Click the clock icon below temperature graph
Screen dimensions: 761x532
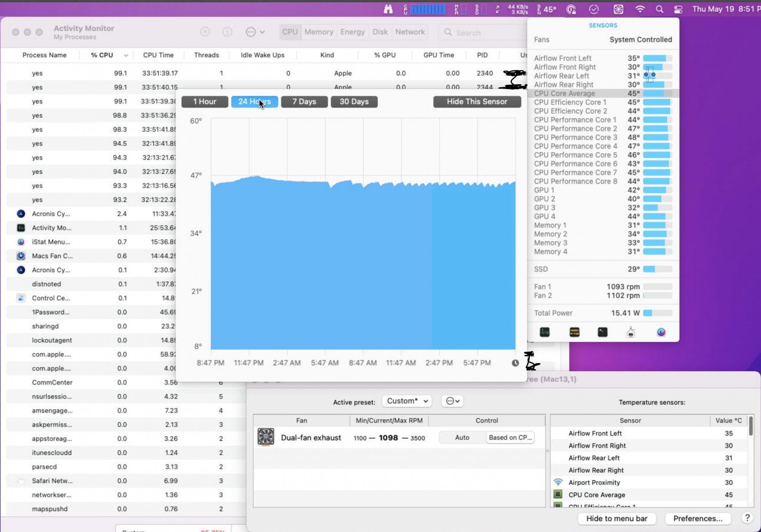[515, 363]
